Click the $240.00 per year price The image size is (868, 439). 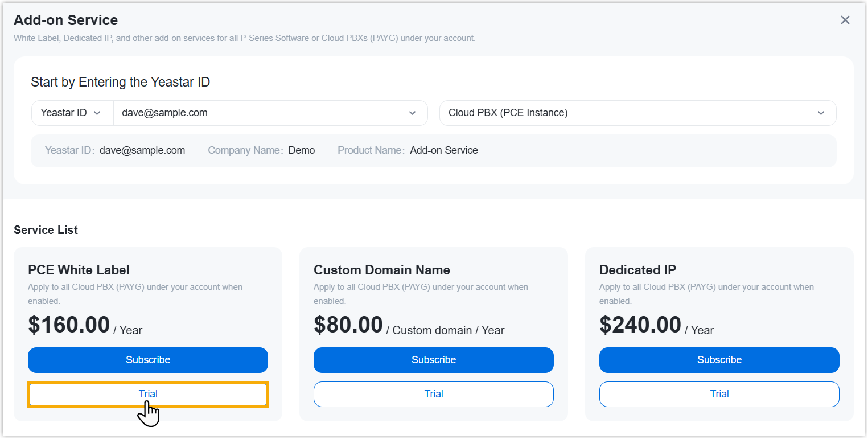click(x=640, y=325)
